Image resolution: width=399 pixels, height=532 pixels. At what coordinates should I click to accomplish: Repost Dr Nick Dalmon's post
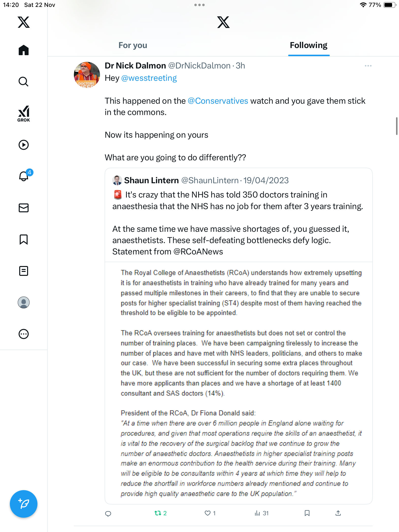(x=158, y=513)
